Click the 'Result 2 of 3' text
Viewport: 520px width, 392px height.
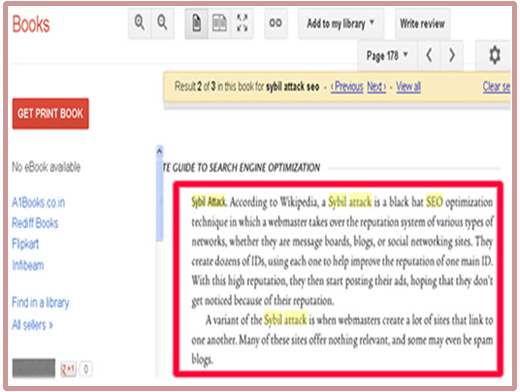[x=195, y=87]
